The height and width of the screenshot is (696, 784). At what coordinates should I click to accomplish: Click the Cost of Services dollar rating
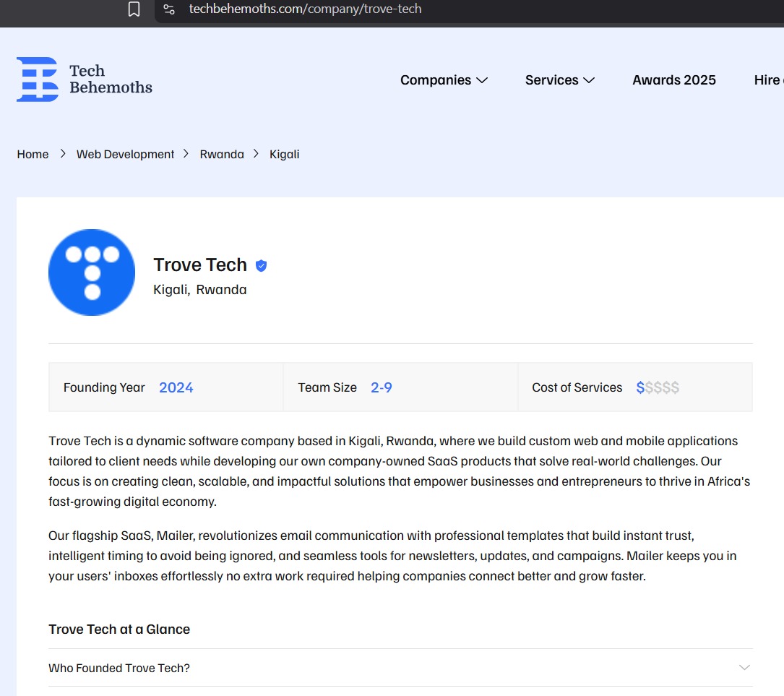pos(658,387)
